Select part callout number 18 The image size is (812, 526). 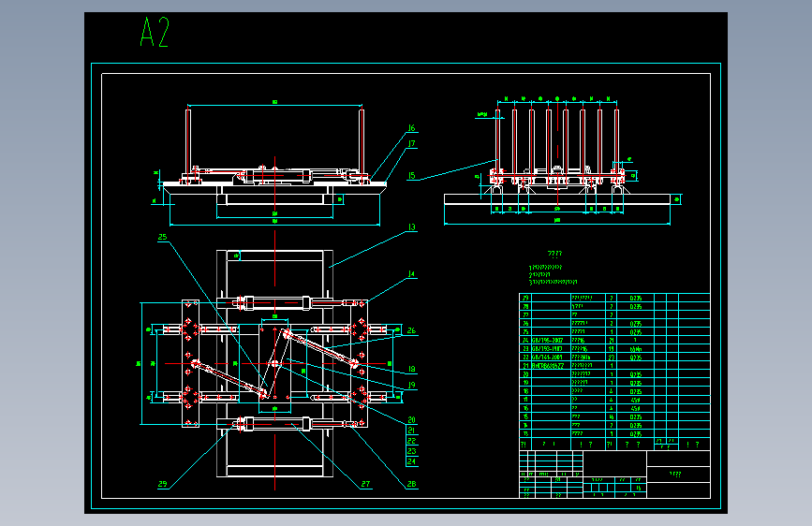pos(412,369)
